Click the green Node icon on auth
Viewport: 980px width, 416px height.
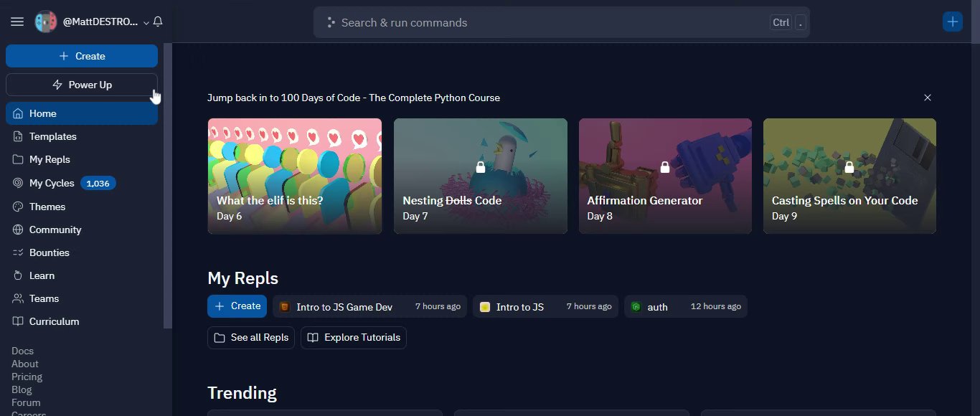coord(636,307)
